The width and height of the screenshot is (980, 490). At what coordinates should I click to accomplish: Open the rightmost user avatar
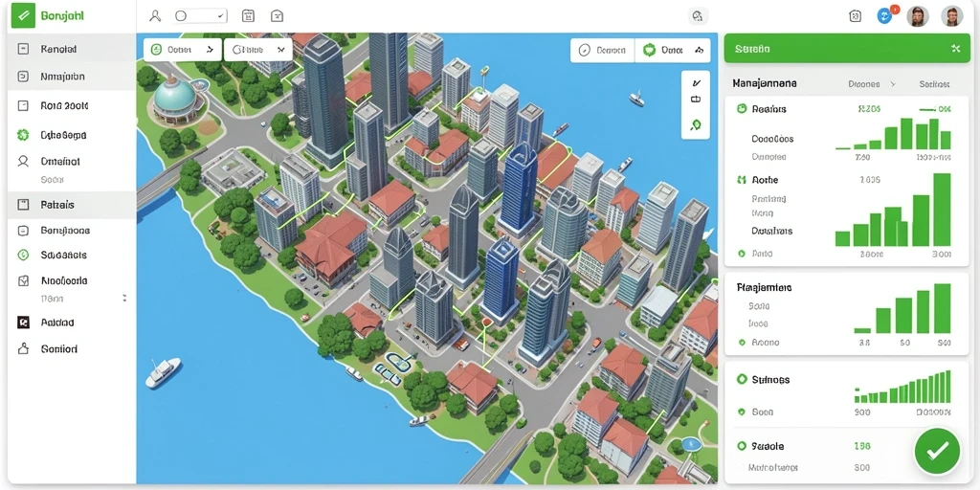[x=952, y=15]
